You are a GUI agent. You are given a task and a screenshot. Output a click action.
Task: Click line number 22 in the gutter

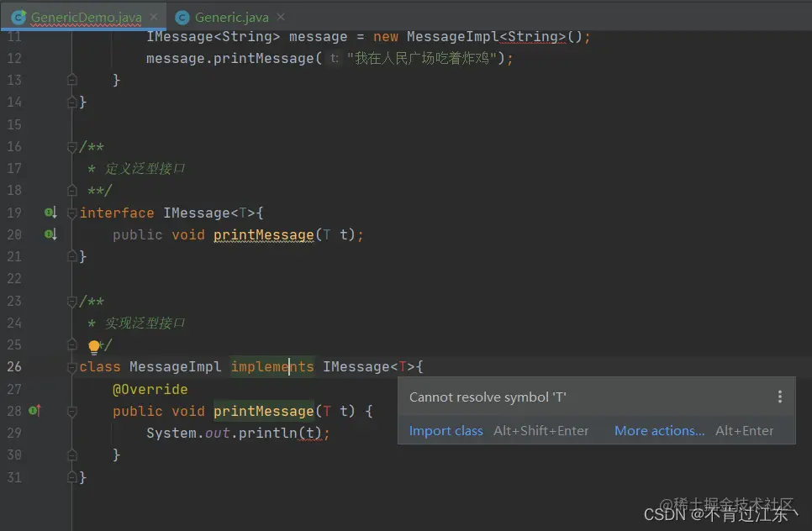14,278
